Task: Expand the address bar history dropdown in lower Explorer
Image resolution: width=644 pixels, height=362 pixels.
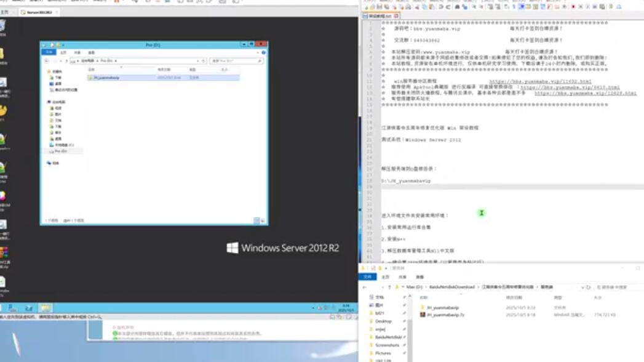Action: point(582,287)
